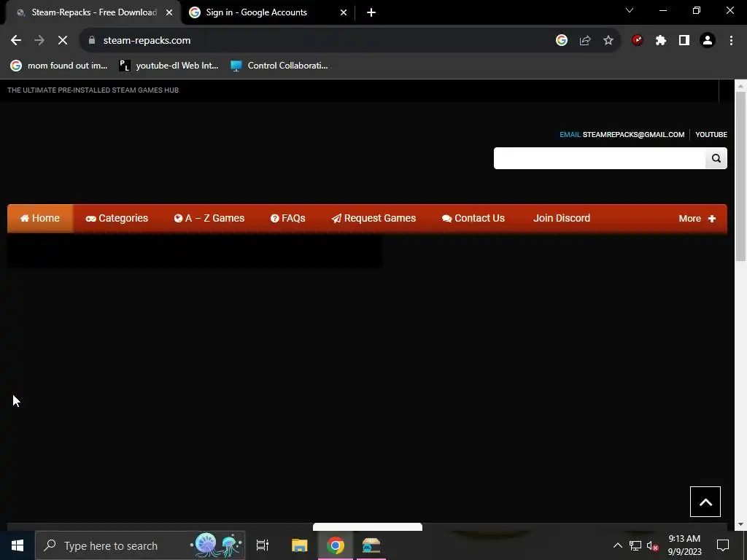Image resolution: width=747 pixels, height=560 pixels.
Task: Share this page via the share icon
Action: (x=585, y=41)
